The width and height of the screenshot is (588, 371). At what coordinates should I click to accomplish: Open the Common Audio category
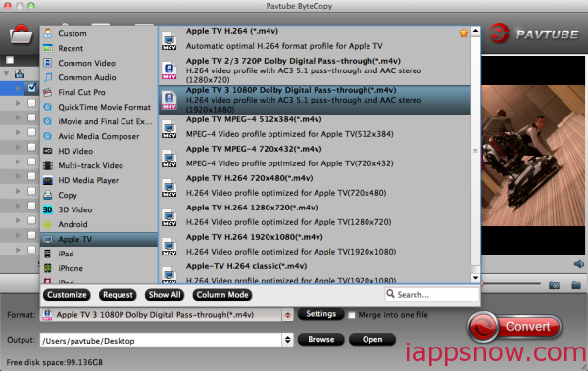pyautogui.click(x=87, y=77)
